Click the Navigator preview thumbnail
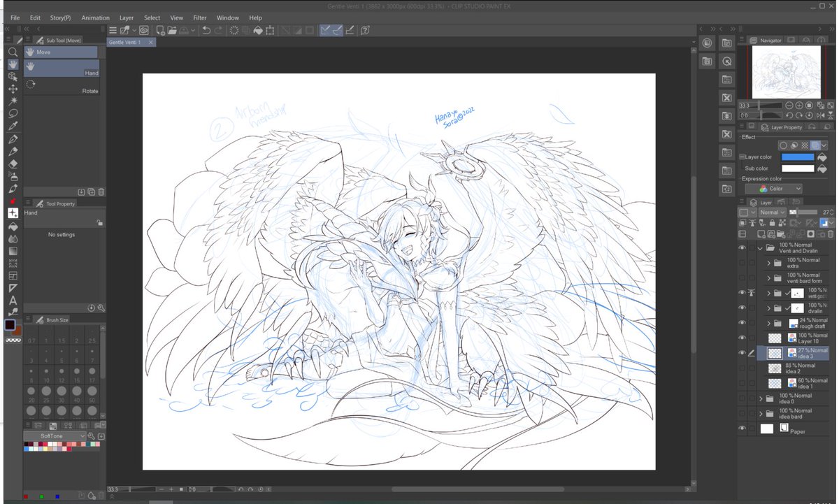The height and width of the screenshot is (504, 839). (787, 73)
